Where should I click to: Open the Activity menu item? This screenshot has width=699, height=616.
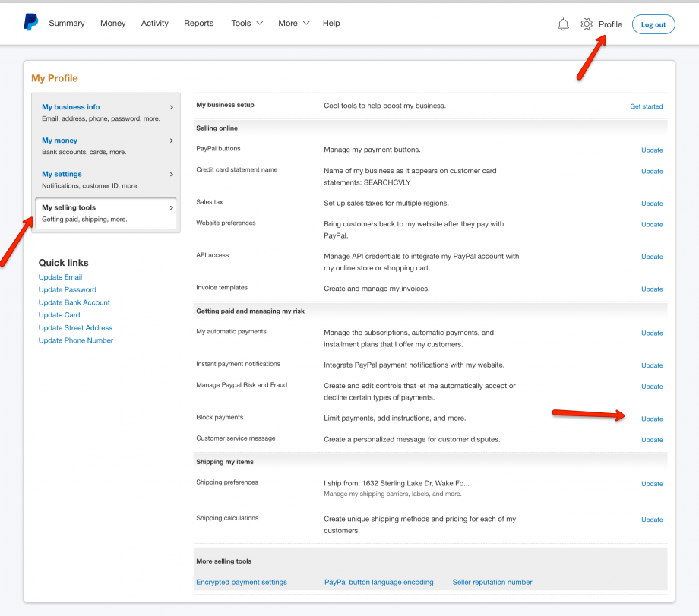coord(155,24)
